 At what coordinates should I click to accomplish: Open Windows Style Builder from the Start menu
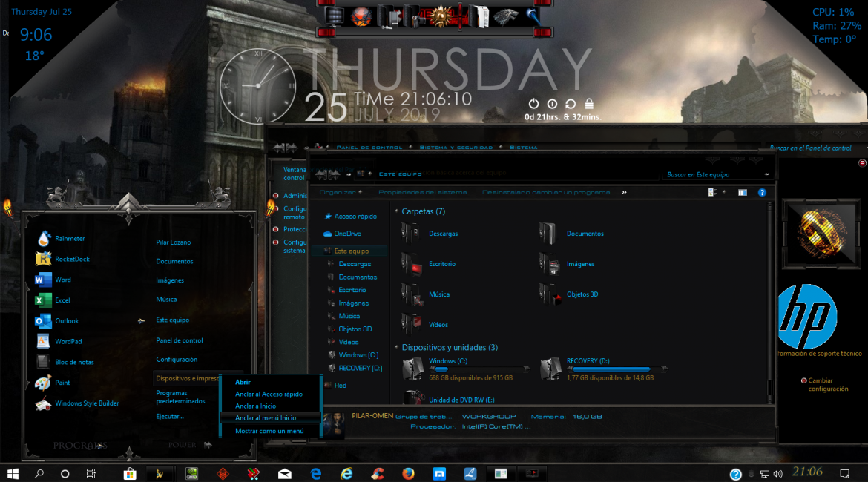click(x=77, y=403)
